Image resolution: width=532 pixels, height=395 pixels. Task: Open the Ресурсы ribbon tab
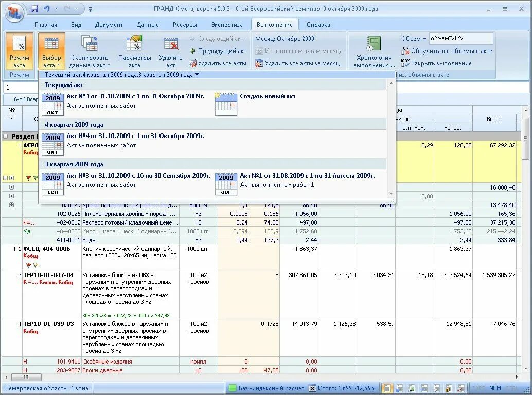click(x=185, y=25)
